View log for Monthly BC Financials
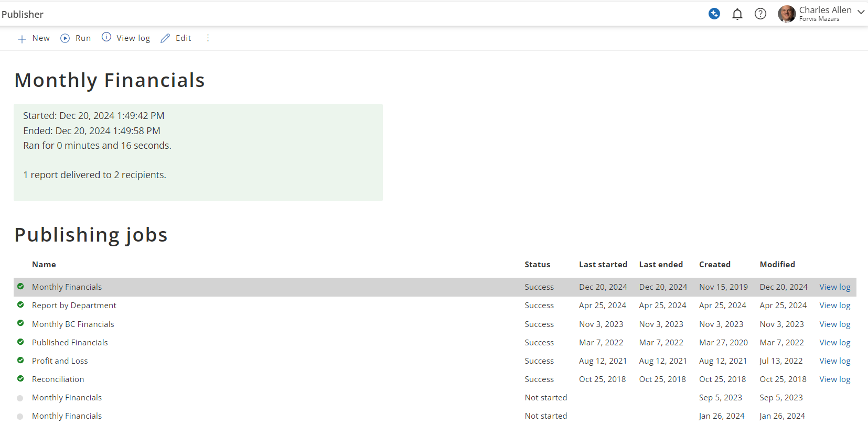 834,324
